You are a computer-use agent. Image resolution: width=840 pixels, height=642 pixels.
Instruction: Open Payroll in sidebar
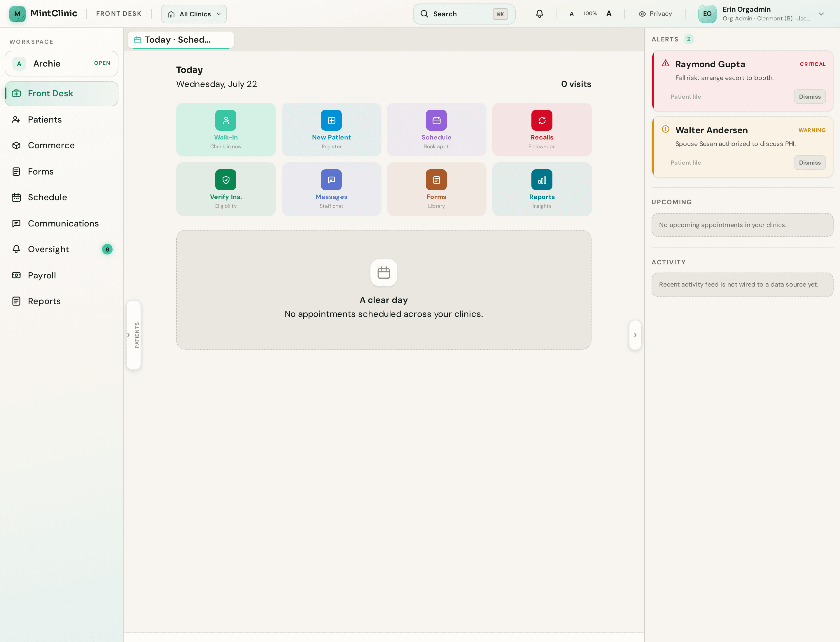pyautogui.click(x=62, y=275)
